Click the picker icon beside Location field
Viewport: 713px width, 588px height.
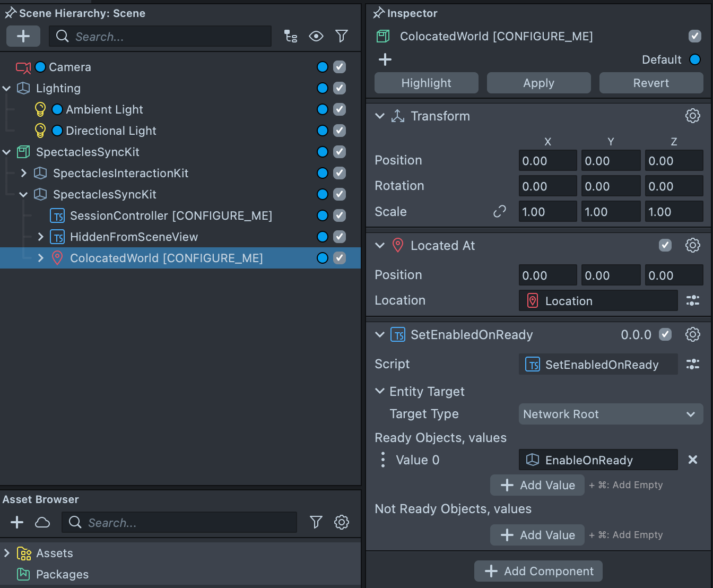click(692, 301)
